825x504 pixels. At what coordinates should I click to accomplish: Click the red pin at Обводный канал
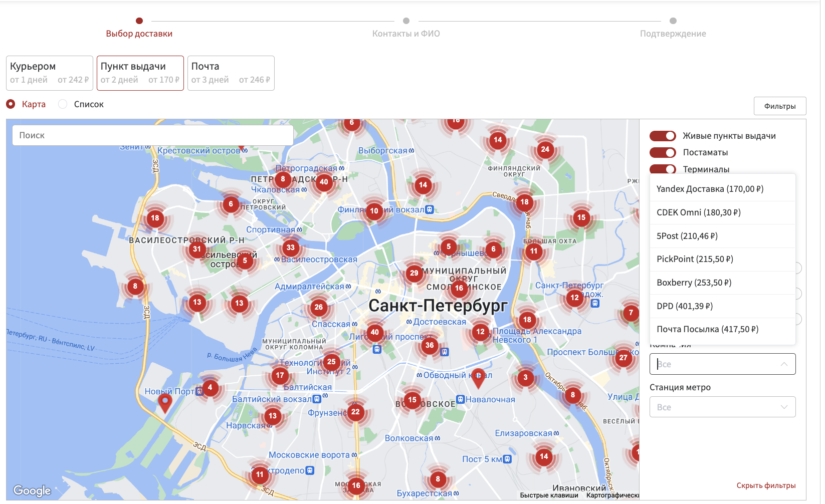point(479,378)
